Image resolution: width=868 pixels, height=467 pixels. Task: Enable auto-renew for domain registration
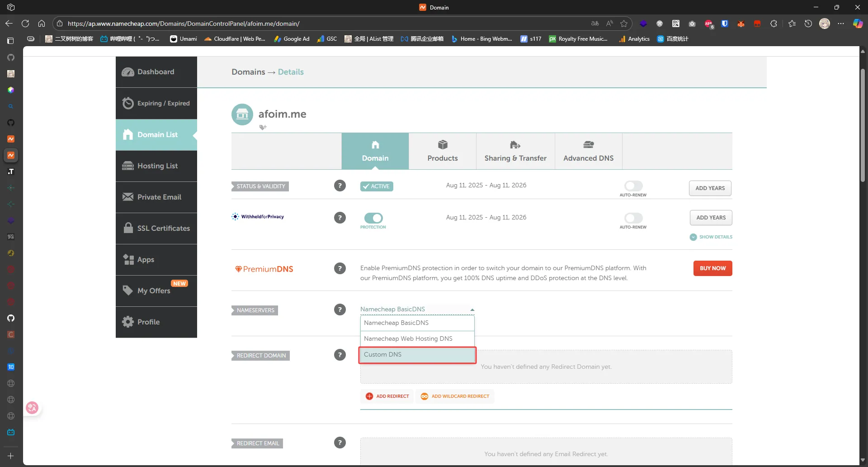[633, 186]
